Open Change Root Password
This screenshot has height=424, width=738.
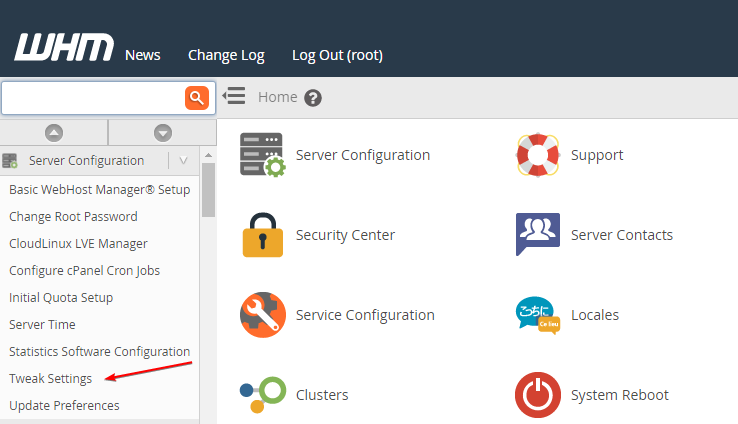(x=73, y=216)
